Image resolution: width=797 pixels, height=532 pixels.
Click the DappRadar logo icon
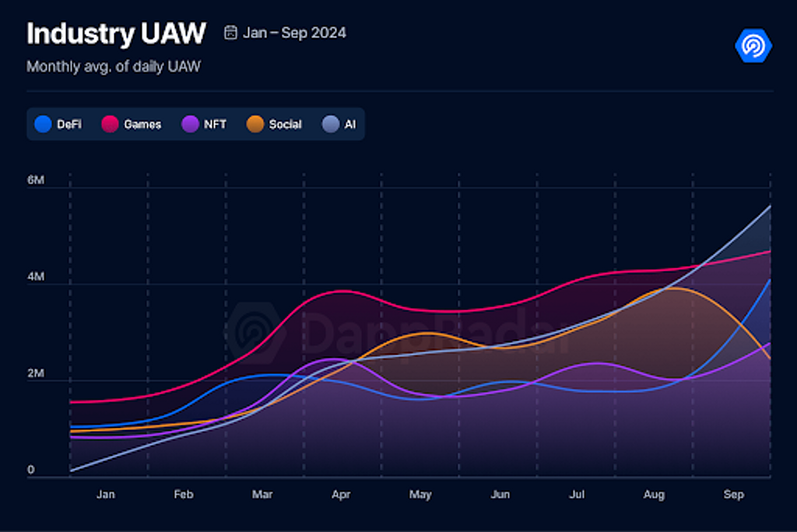[753, 46]
